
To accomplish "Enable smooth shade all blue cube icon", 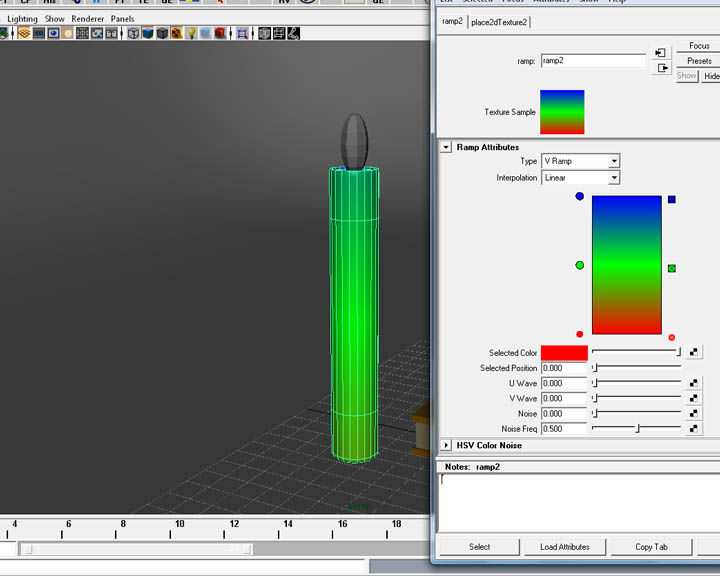I will coord(147,33).
